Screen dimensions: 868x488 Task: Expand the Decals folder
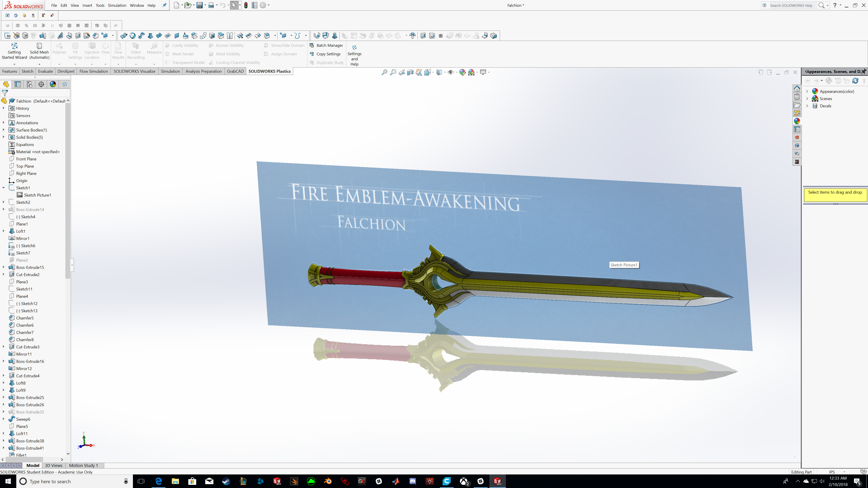pos(807,106)
